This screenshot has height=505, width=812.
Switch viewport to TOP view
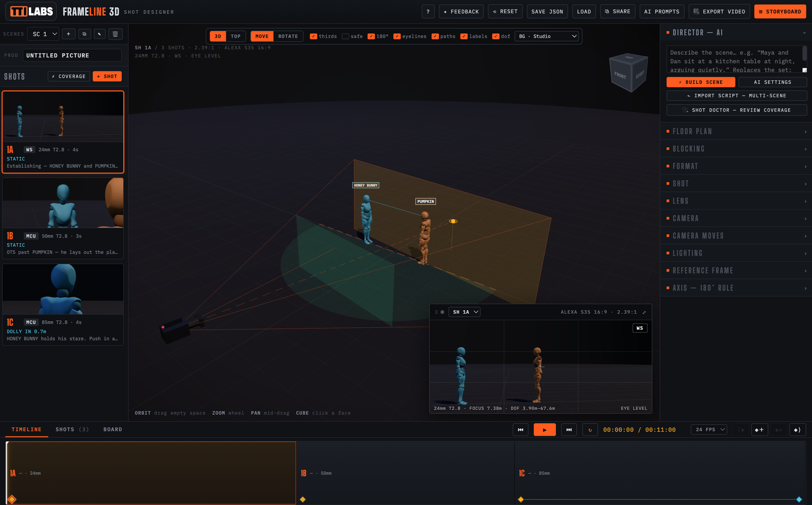point(236,37)
